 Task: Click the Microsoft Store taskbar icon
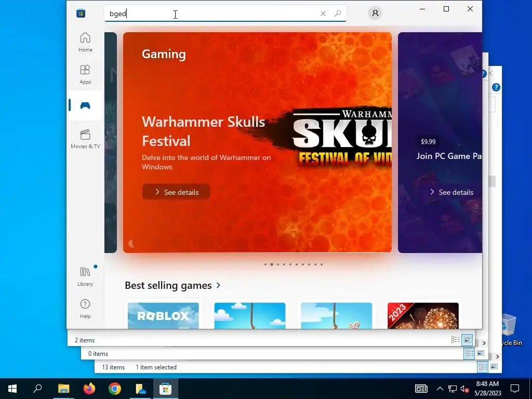(166, 389)
